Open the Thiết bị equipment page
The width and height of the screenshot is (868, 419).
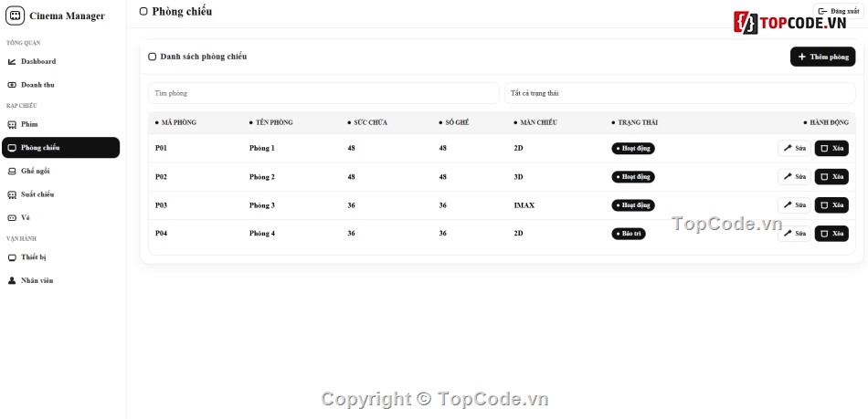[x=61, y=257]
